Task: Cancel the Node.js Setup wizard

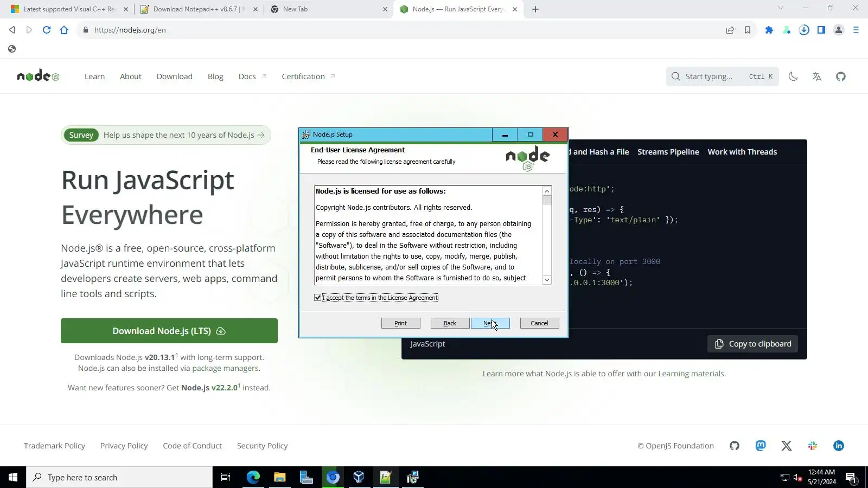Action: [x=540, y=323]
